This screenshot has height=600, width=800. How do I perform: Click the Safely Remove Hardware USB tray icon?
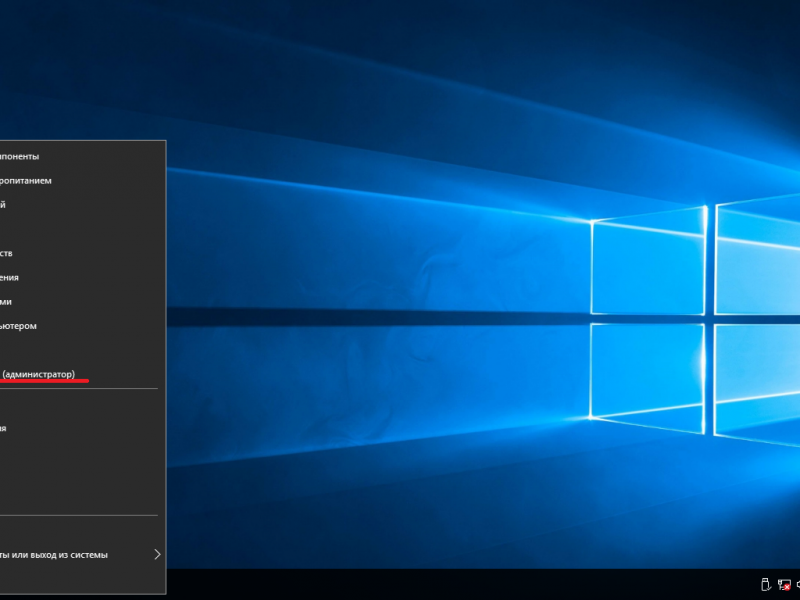click(x=765, y=585)
